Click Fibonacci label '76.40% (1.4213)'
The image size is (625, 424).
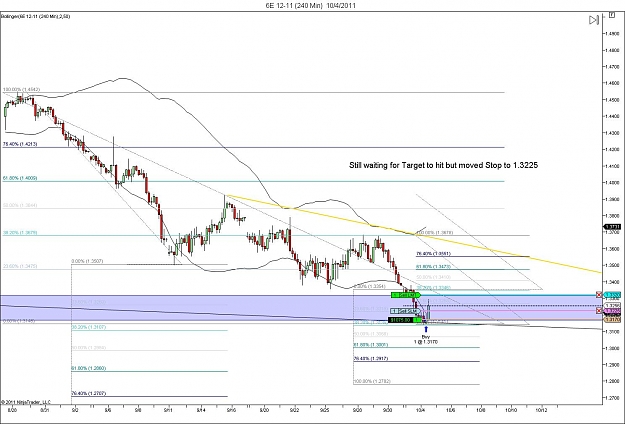click(x=20, y=144)
